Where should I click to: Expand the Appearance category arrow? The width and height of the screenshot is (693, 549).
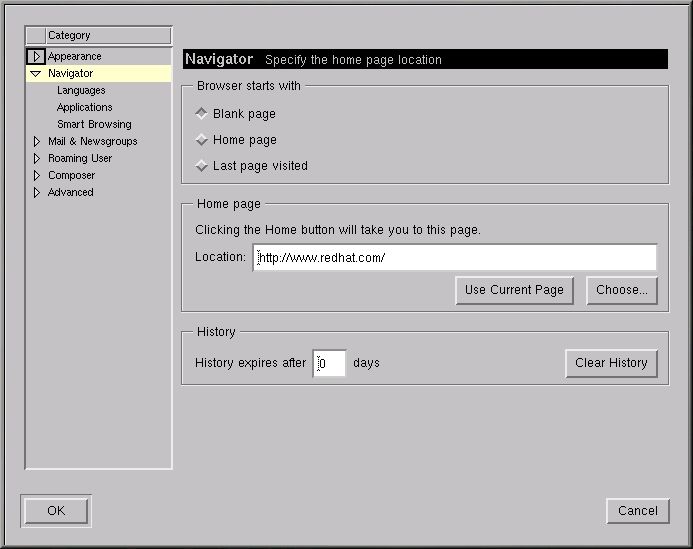pos(36,57)
